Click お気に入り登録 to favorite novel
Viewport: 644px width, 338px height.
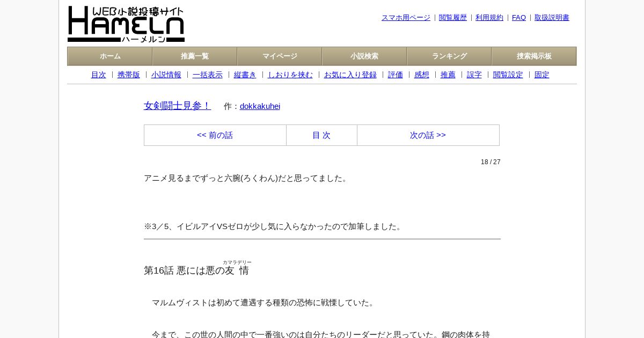click(350, 75)
